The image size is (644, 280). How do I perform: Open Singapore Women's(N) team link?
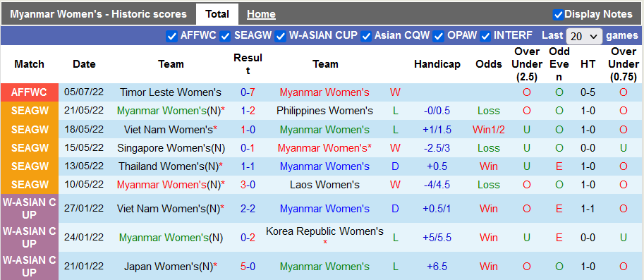point(171,148)
